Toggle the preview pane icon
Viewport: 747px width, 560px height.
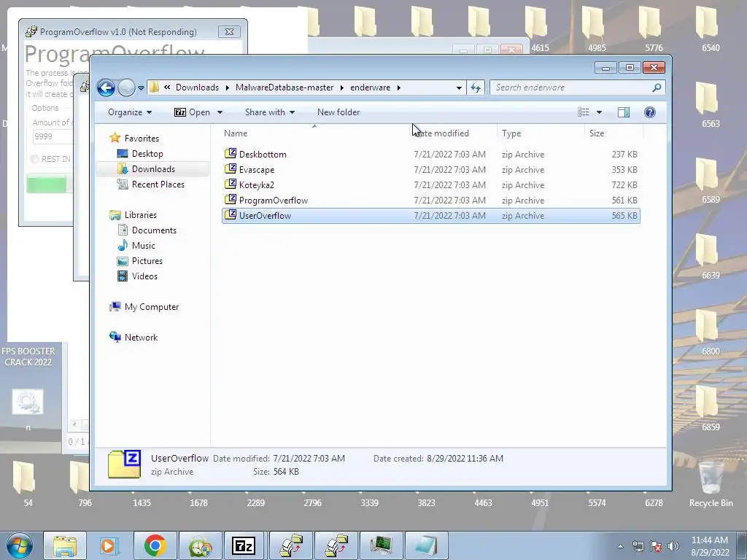tap(624, 112)
